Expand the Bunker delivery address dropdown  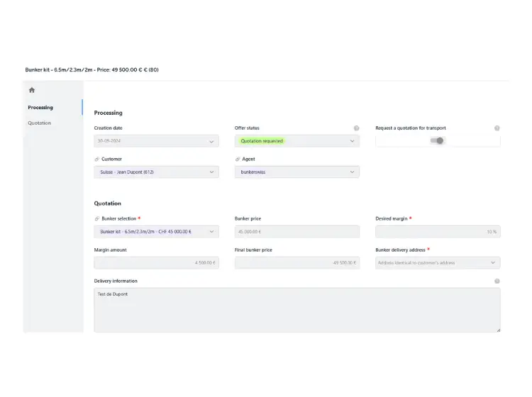pyautogui.click(x=437, y=262)
